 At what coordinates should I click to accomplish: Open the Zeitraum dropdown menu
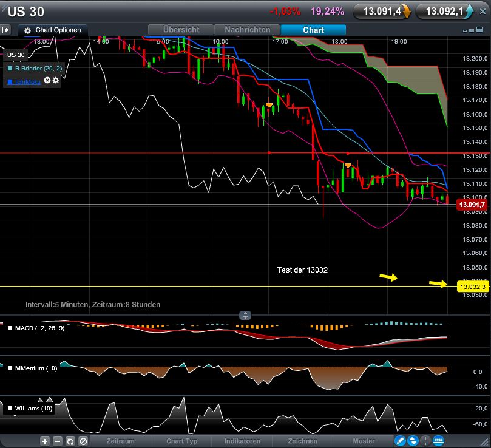click(121, 441)
